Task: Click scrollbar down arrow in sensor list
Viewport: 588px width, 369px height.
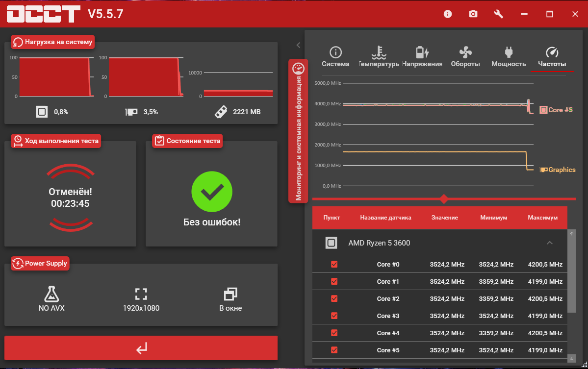Action: pyautogui.click(x=571, y=359)
